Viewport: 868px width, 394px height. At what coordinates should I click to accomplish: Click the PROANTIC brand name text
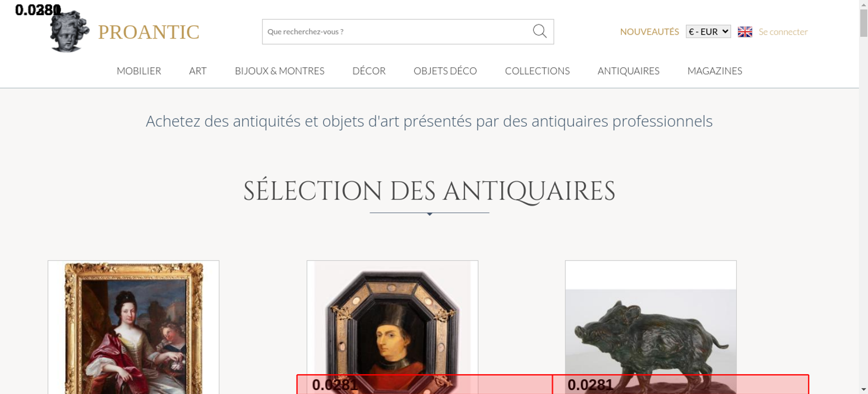tap(148, 32)
